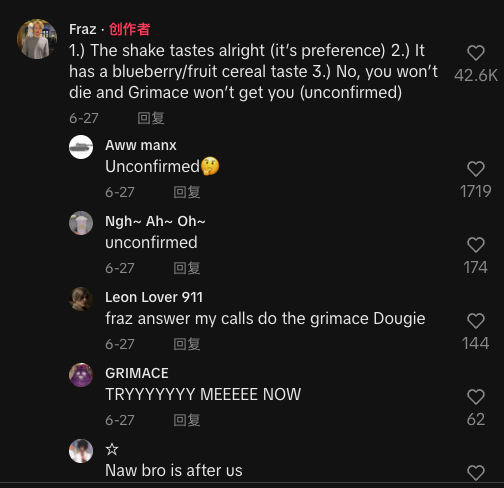Like Leon Lover 911's grimace Dougie comment
Viewport: 504px width, 488px height.
tap(476, 321)
